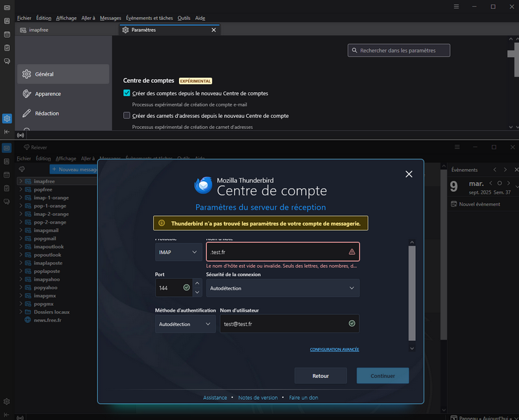Screen dimensions: 519x420
Task: Open the Méthode d'authentification dropdown
Action: click(x=185, y=323)
